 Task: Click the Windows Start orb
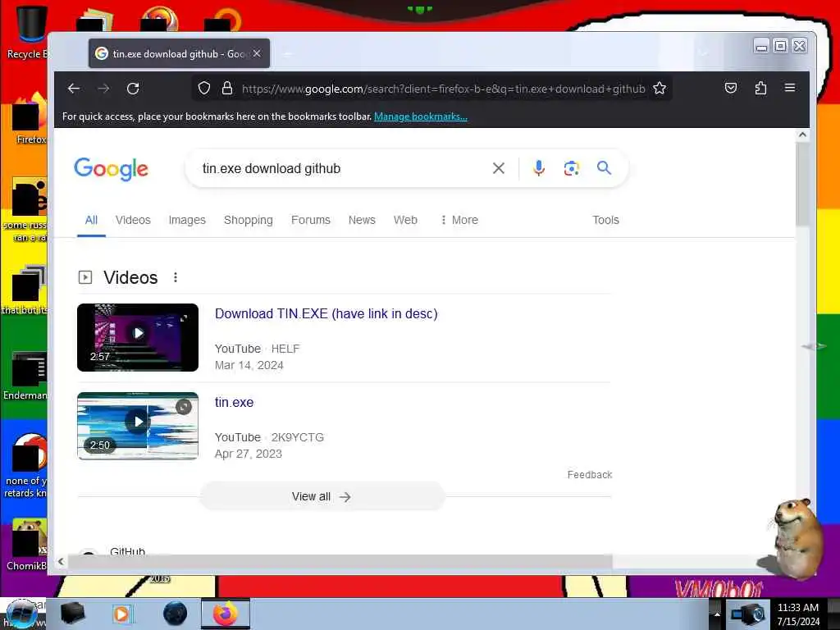(22, 614)
